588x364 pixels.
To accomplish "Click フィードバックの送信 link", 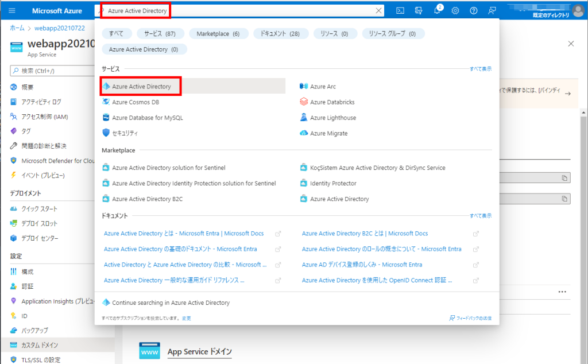I will [x=470, y=318].
